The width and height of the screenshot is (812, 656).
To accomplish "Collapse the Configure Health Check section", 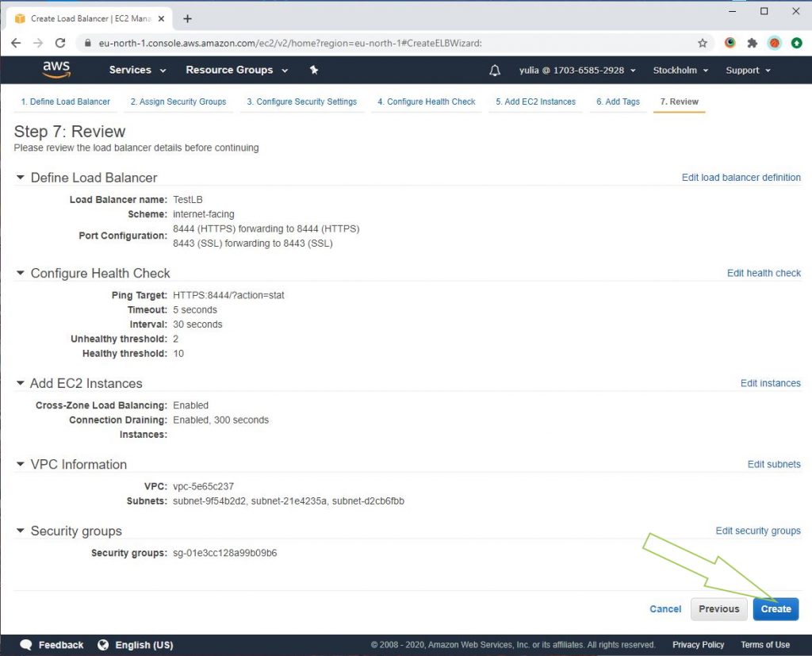I will [20, 273].
